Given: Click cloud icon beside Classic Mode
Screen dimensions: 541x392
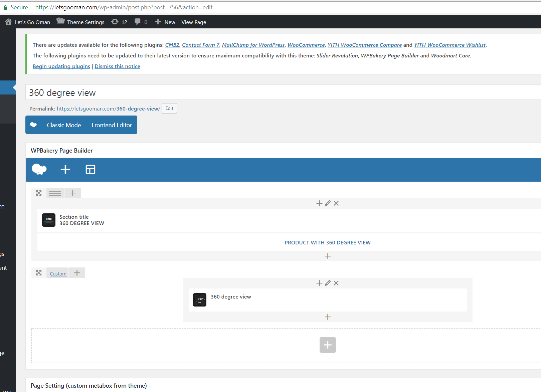Looking at the screenshot, I should [33, 125].
